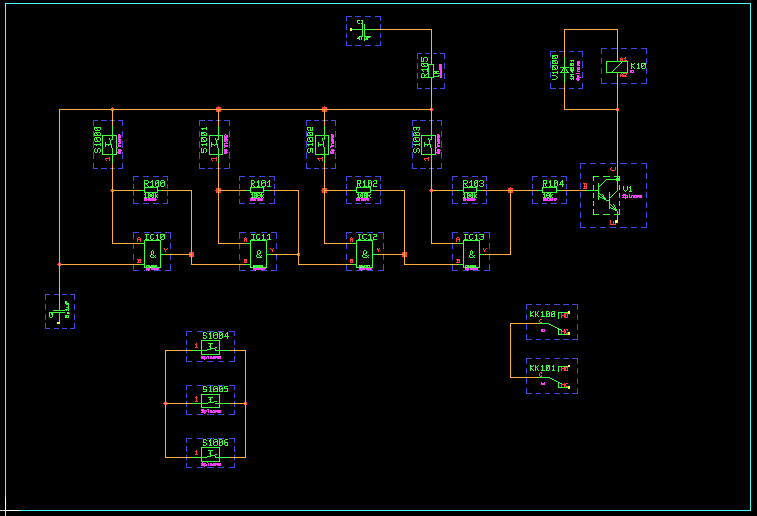
Task: Click the IC11 AND gate
Action: pos(259,256)
